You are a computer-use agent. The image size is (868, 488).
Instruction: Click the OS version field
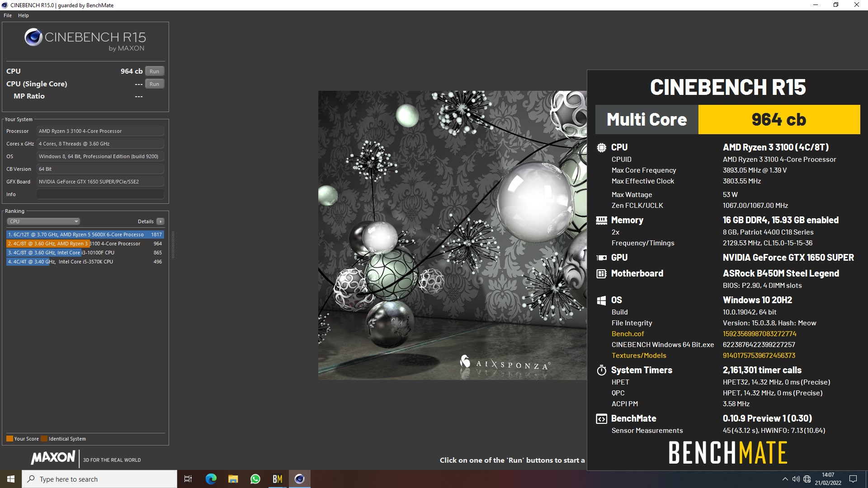pos(100,156)
